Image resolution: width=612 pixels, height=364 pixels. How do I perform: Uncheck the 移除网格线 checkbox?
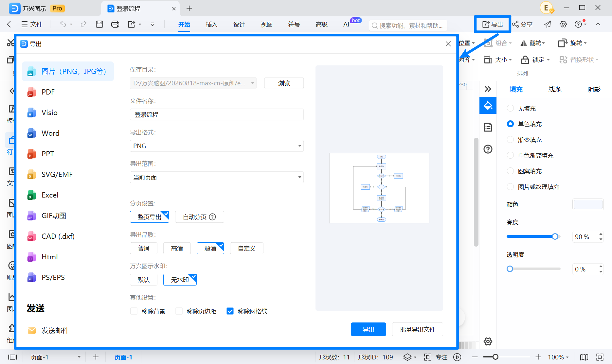click(230, 311)
